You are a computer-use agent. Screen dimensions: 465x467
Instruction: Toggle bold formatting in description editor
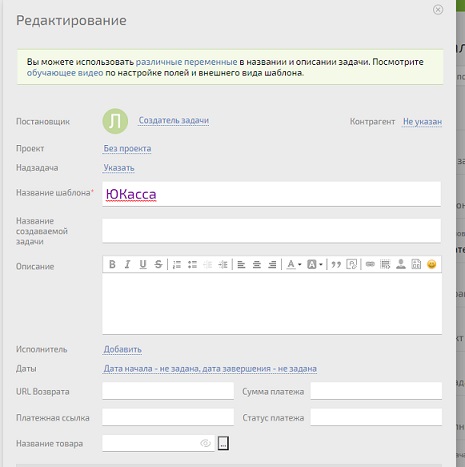(x=112, y=264)
